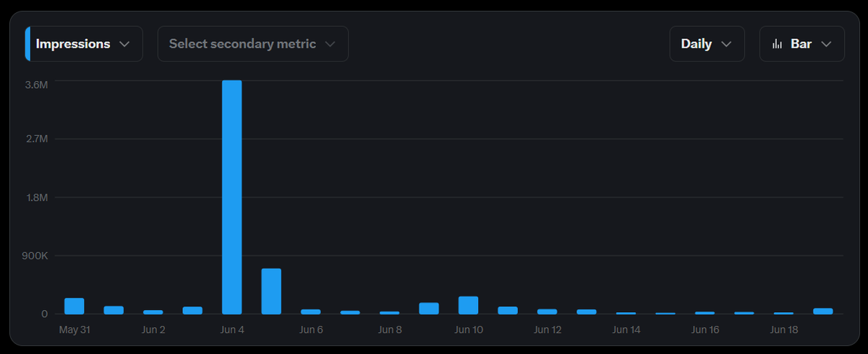This screenshot has width=868, height=354.
Task: Click the 900K y-axis label
Action: (x=35, y=256)
